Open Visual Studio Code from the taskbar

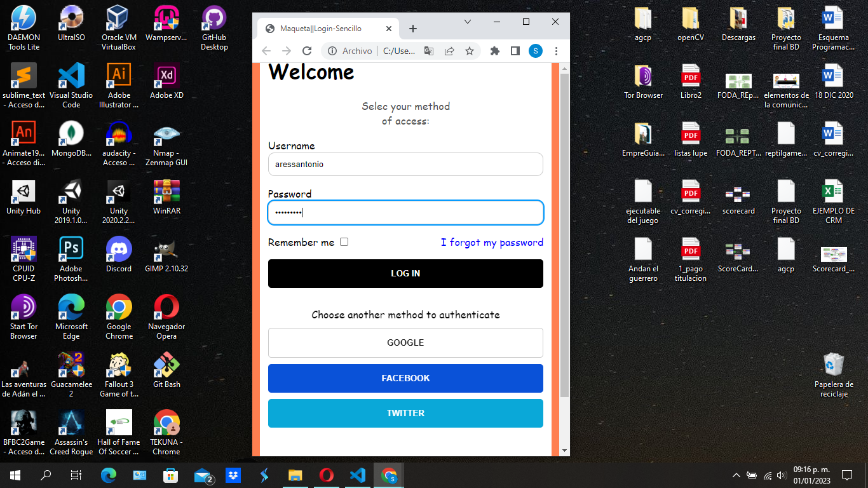(357, 475)
